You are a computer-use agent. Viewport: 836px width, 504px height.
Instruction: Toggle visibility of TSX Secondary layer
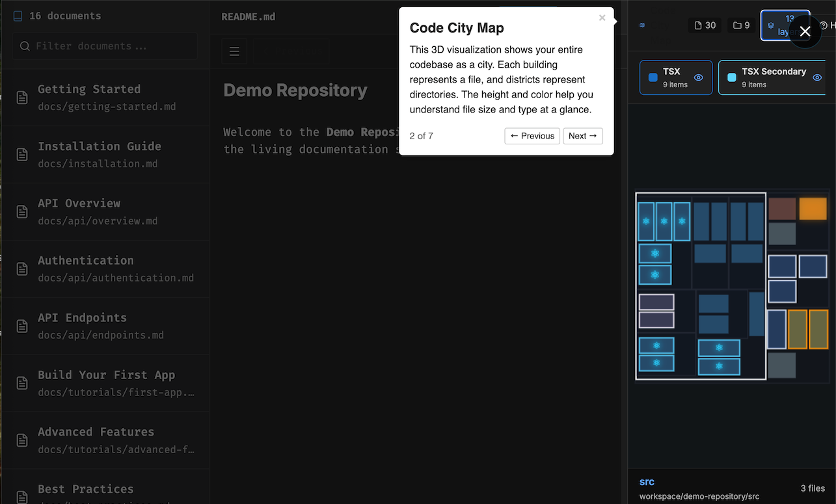[817, 78]
